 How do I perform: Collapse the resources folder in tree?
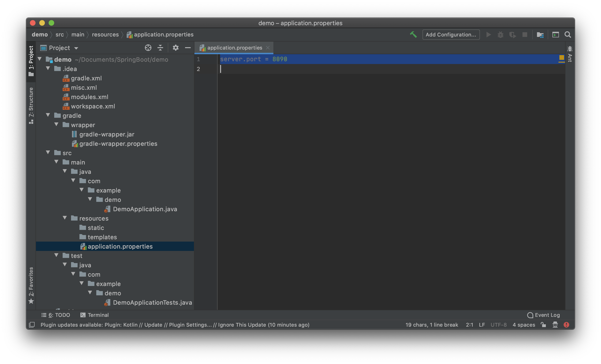click(x=65, y=218)
